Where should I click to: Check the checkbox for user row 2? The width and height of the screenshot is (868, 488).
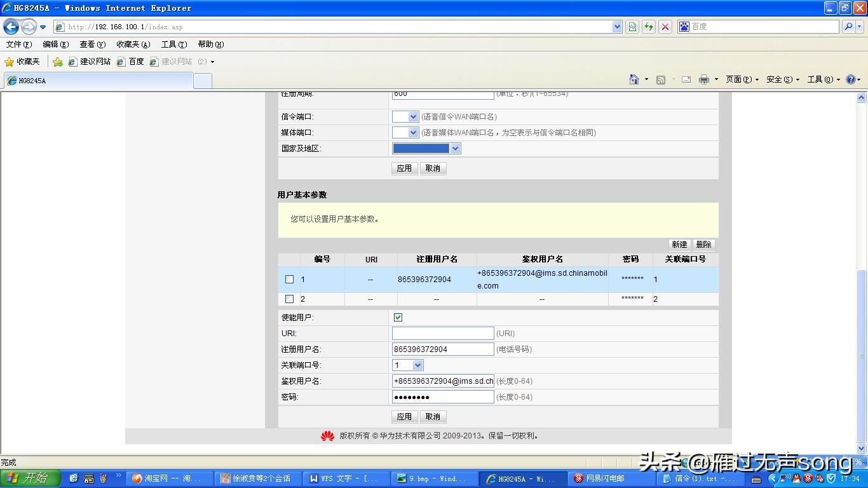[x=289, y=299]
